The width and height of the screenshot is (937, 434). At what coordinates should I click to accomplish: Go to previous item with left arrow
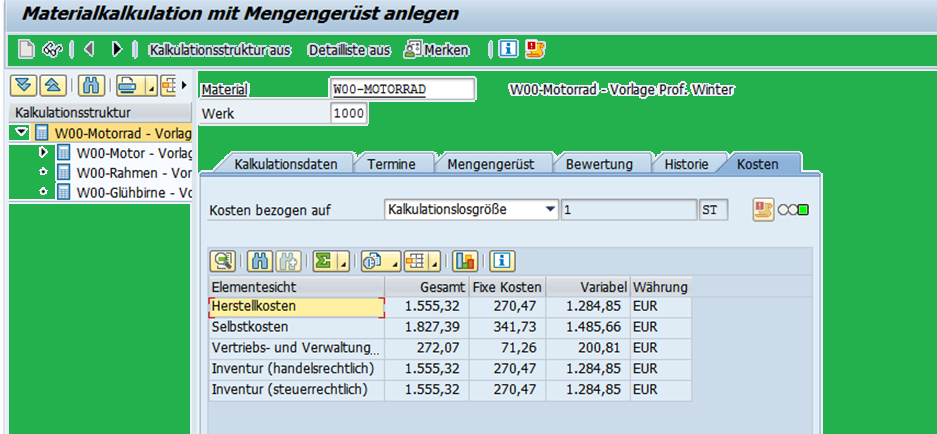(x=89, y=49)
